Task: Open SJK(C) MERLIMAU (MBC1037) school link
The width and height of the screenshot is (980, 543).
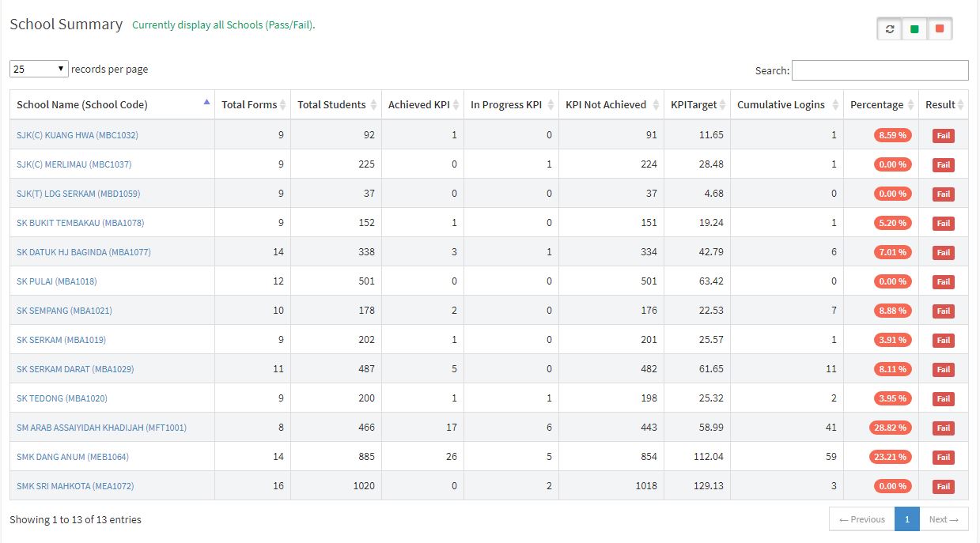Action: pos(74,164)
